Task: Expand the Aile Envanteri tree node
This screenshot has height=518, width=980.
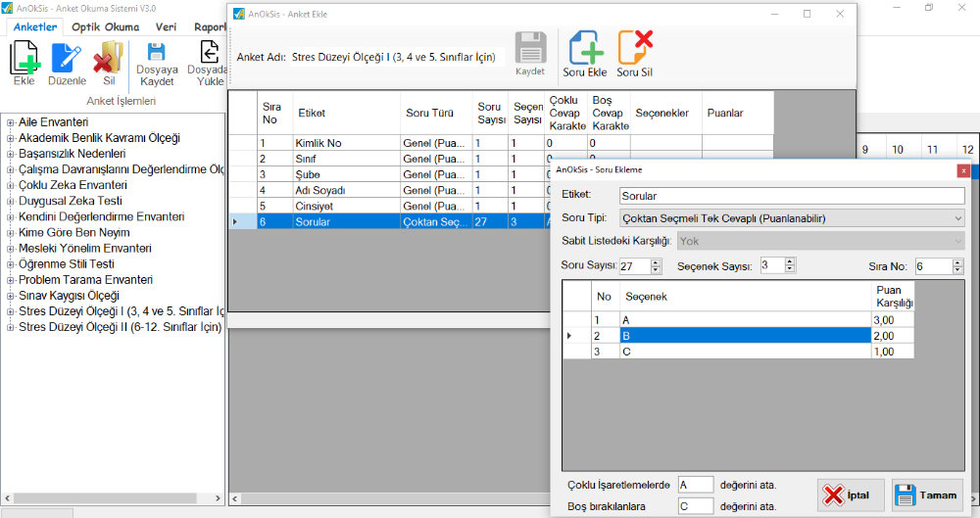Action: point(10,122)
